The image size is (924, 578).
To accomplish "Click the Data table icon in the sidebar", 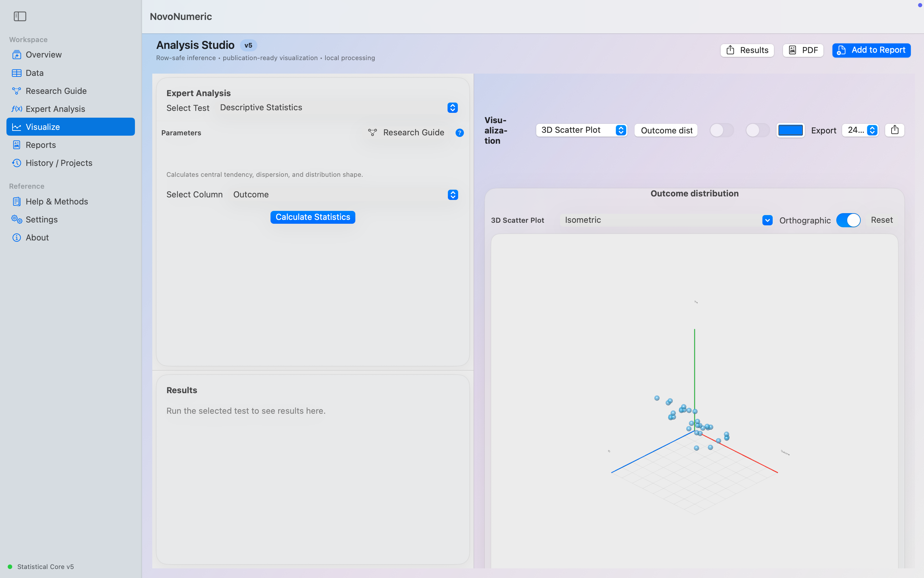I will [x=16, y=73].
